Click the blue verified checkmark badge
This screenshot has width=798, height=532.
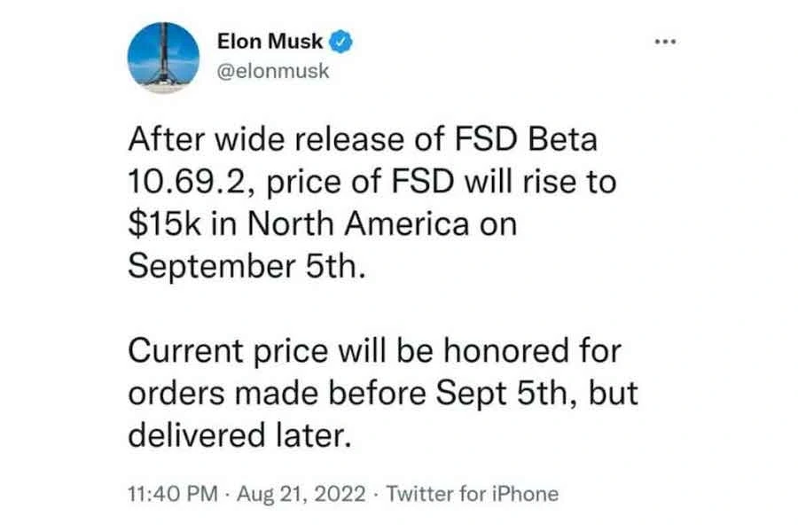point(342,41)
